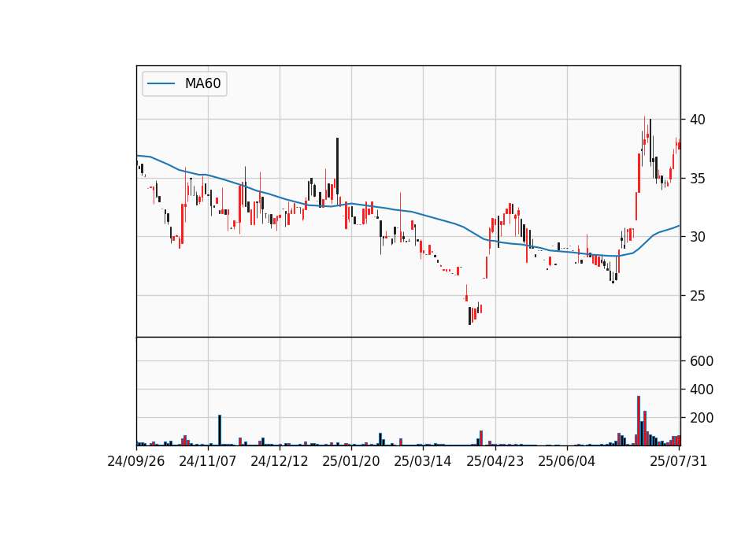Click the price axis label 30

point(698,237)
